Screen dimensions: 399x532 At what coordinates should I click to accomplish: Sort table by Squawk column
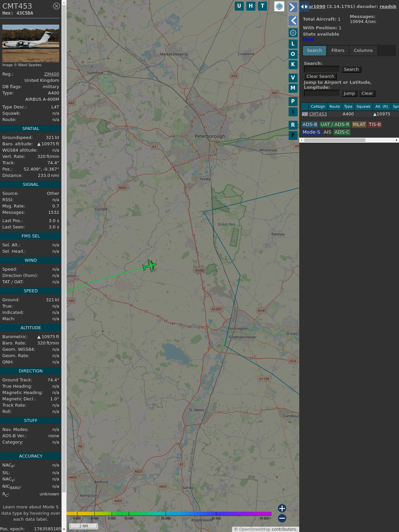[x=363, y=106]
